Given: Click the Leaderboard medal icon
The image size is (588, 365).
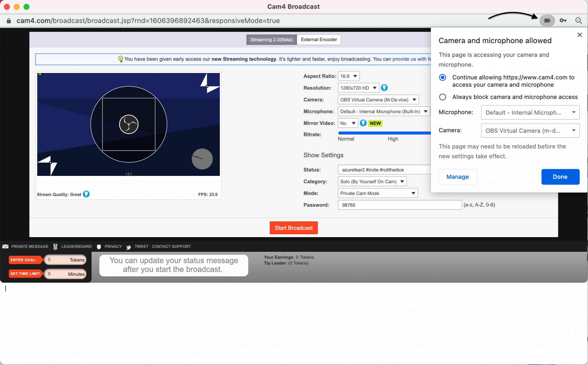Looking at the screenshot, I should [x=55, y=247].
